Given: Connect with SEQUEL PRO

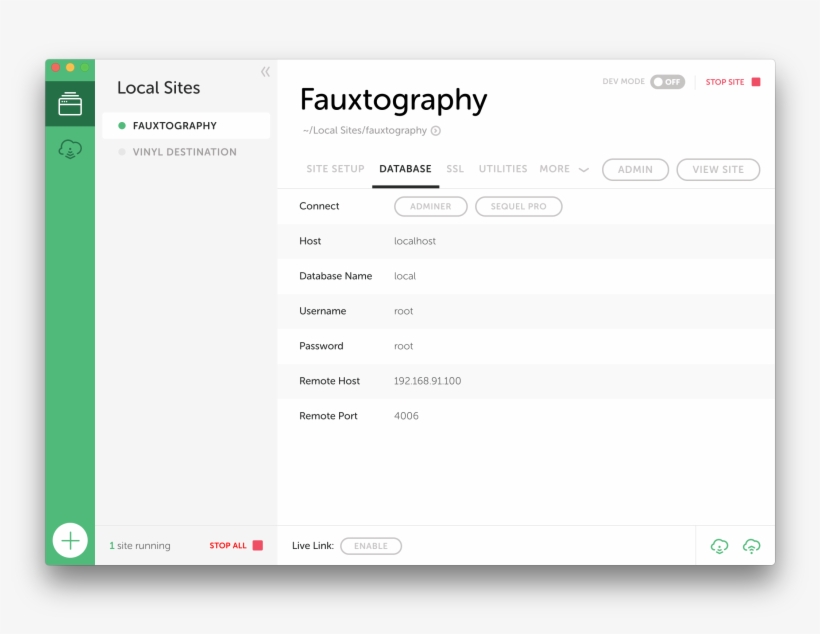Looking at the screenshot, I should pos(518,206).
